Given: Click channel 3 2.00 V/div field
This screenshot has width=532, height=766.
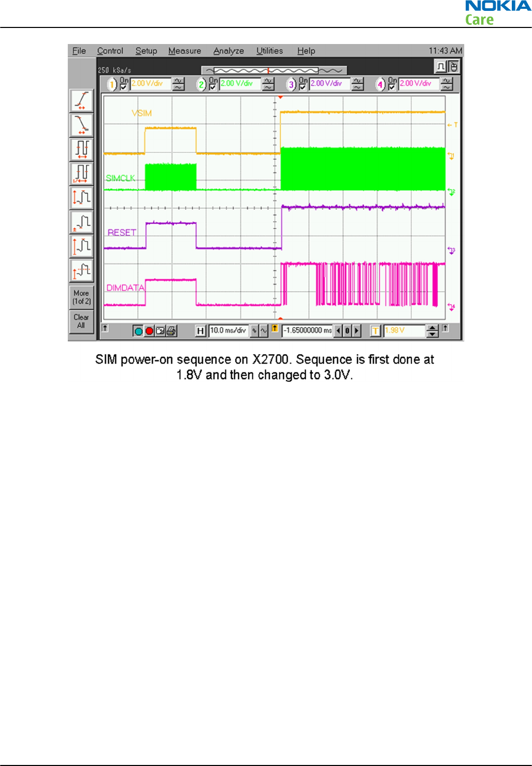Looking at the screenshot, I should point(330,84).
